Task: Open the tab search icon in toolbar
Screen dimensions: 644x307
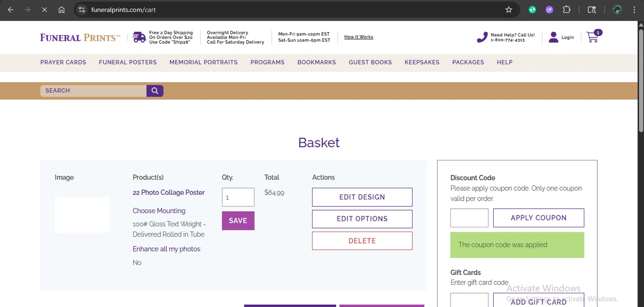Action: click(592, 9)
